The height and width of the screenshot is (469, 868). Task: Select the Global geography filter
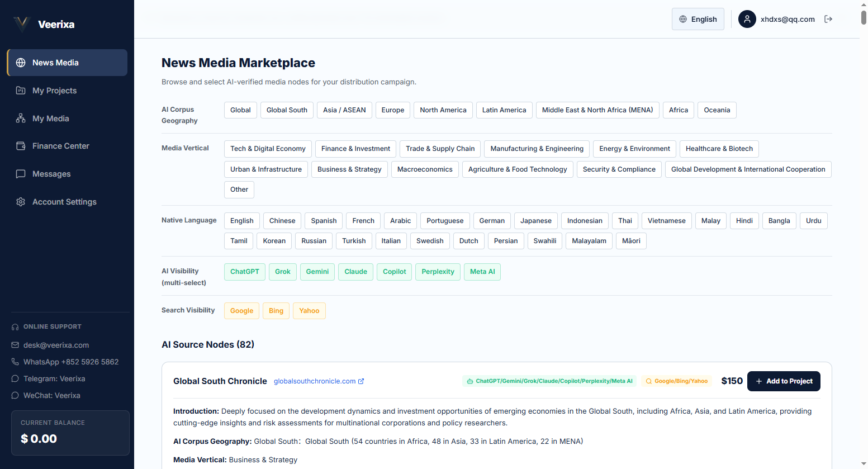(x=240, y=110)
